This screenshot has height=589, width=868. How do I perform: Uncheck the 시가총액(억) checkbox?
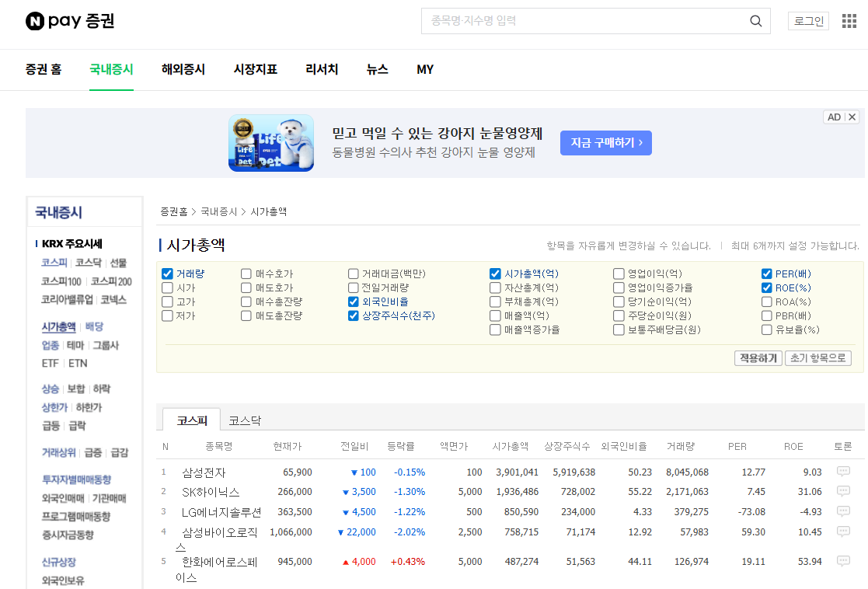[495, 274]
